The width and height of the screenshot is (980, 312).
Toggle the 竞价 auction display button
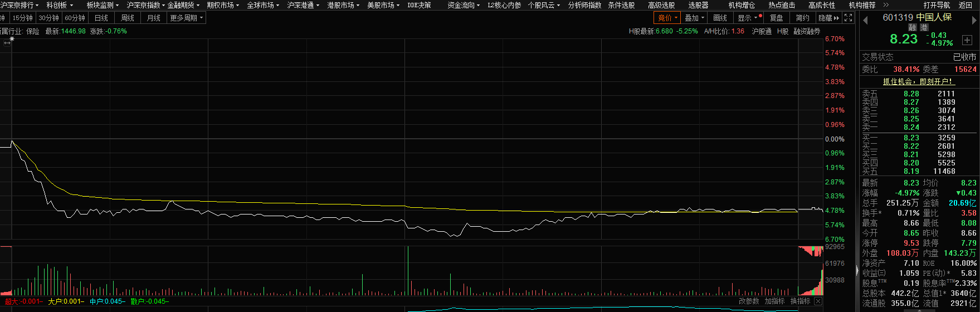click(667, 18)
